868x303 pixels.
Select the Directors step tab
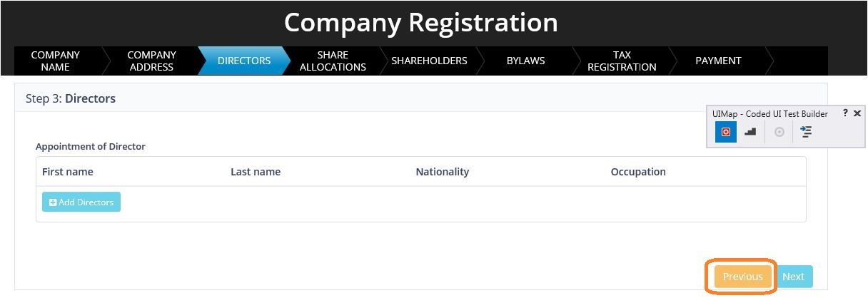pyautogui.click(x=244, y=61)
